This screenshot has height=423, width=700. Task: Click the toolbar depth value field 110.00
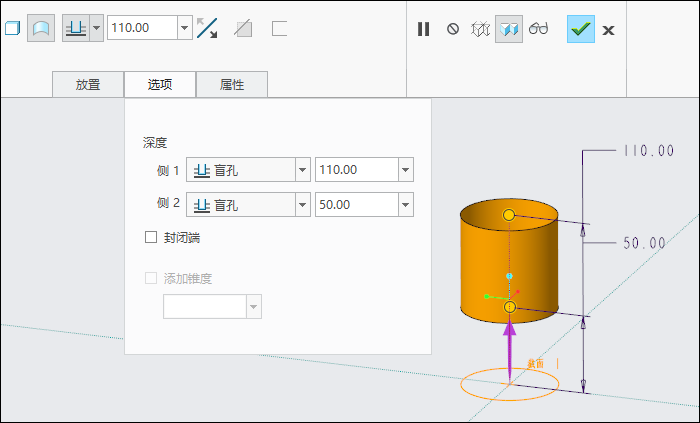(142, 28)
